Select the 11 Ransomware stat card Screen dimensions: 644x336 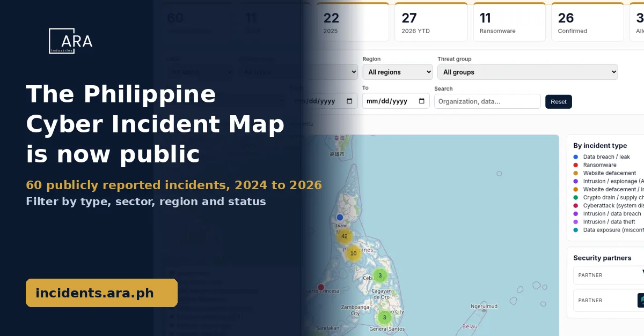(x=509, y=22)
